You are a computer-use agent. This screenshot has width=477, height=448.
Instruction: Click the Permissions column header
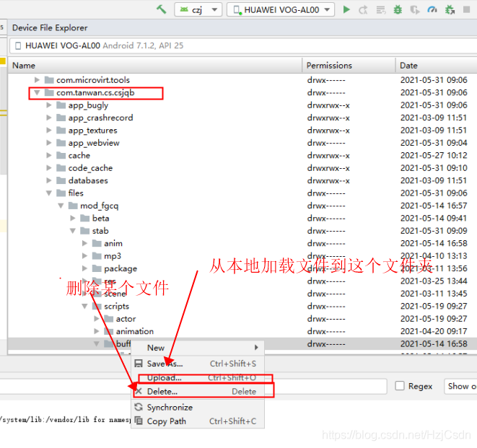point(349,66)
